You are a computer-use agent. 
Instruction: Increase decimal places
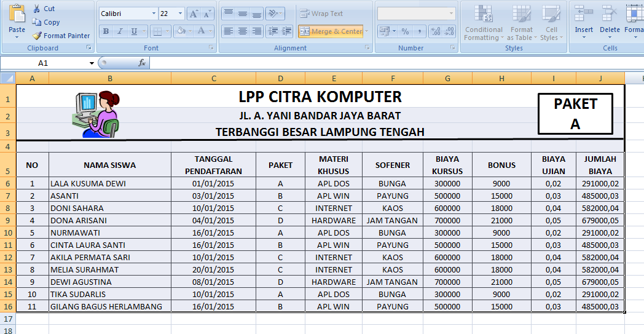click(x=435, y=31)
